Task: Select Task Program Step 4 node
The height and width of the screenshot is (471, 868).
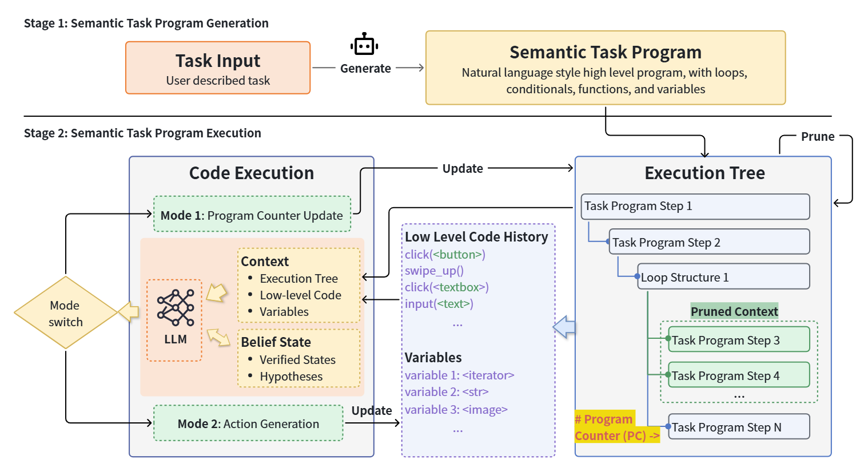Action: (x=739, y=375)
